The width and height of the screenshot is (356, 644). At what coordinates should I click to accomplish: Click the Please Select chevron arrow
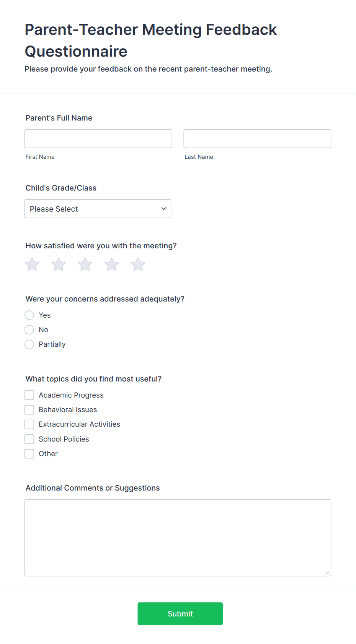pyautogui.click(x=163, y=209)
